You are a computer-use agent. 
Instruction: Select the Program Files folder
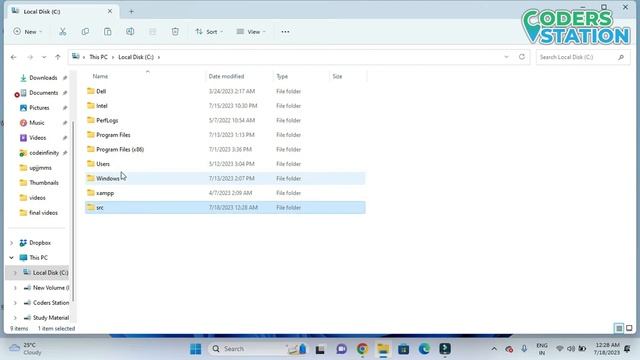(225, 135)
